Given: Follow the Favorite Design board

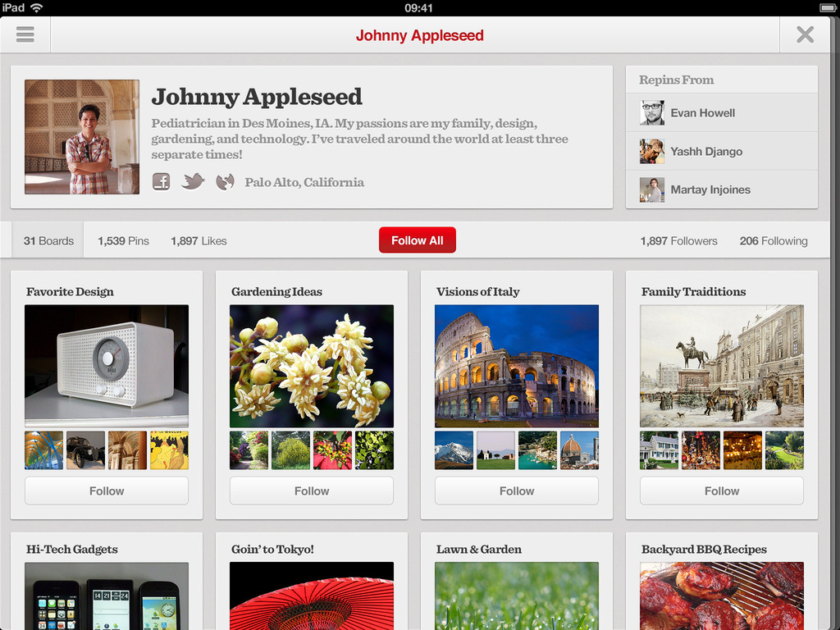Looking at the screenshot, I should coord(107,491).
